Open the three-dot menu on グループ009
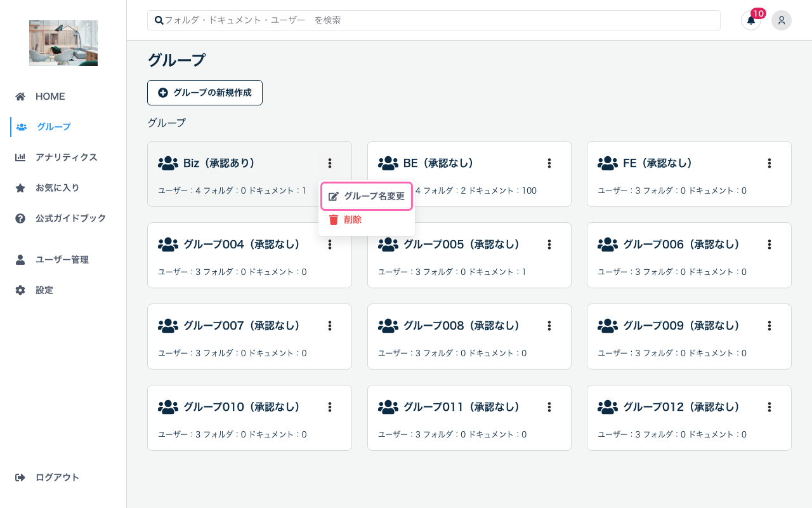This screenshot has width=812, height=508. [769, 326]
